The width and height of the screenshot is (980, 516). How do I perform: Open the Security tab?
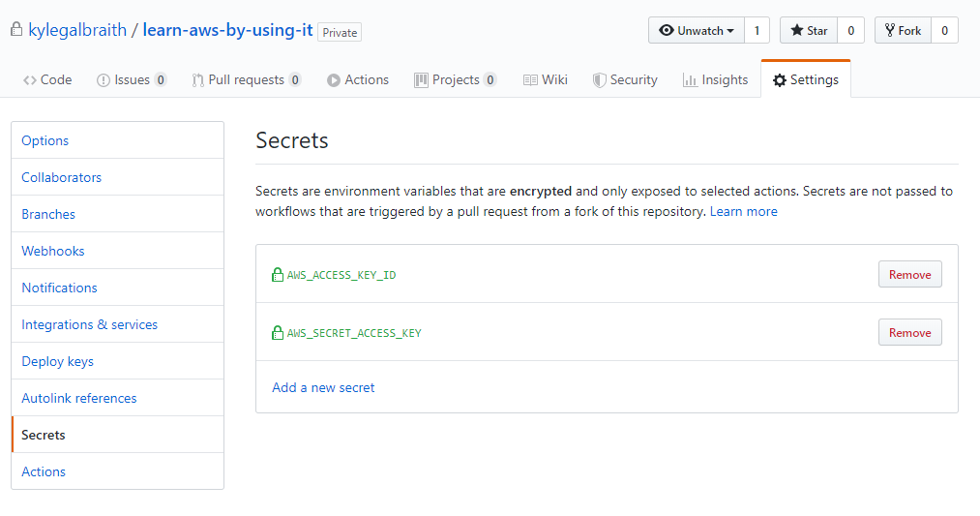(625, 79)
